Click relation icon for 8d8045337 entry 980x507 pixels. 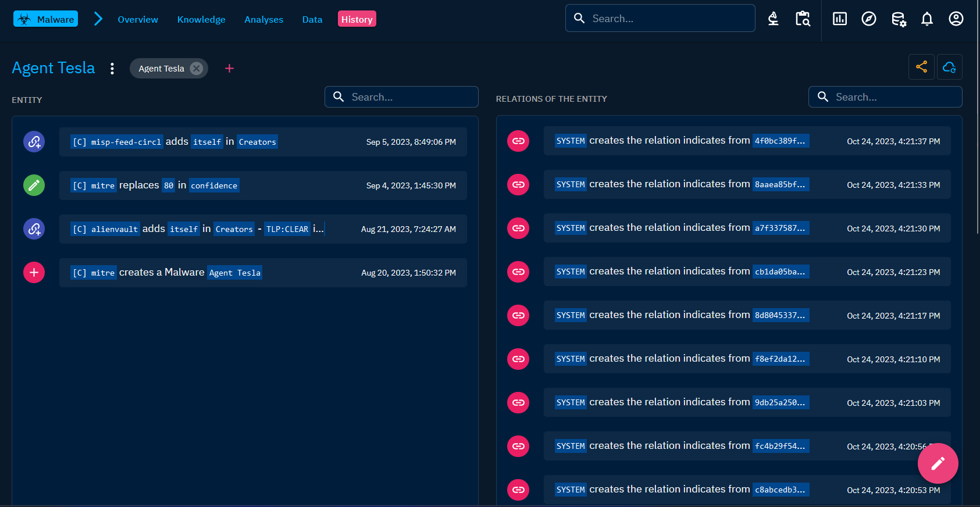518,315
